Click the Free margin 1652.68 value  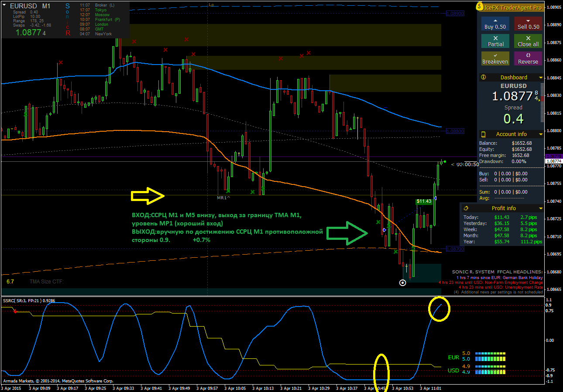[522, 155]
